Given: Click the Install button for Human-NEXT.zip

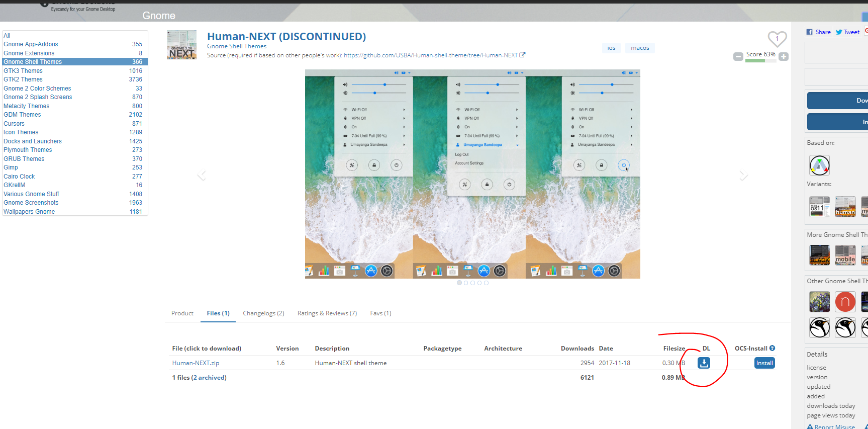Looking at the screenshot, I should click(x=764, y=363).
